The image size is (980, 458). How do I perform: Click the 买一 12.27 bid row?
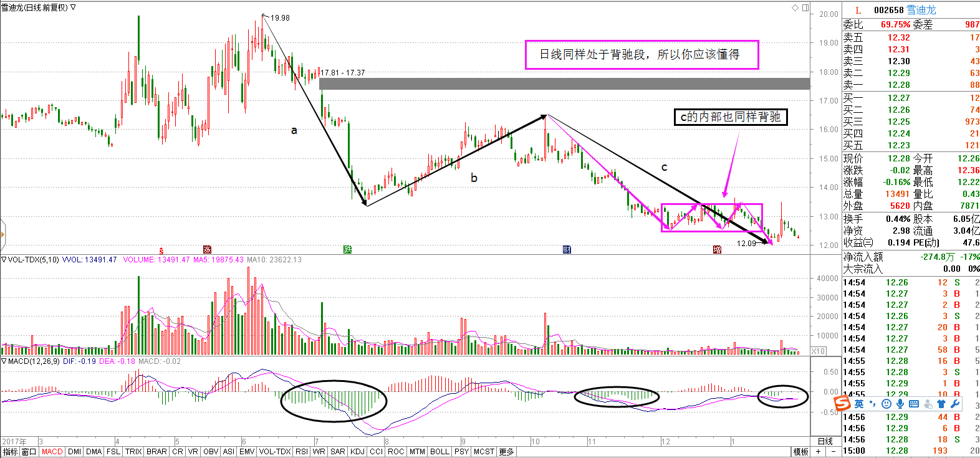click(911, 98)
